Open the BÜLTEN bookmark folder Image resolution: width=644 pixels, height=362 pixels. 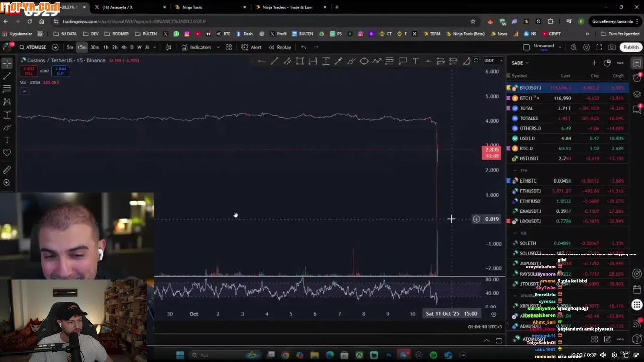coord(146,34)
